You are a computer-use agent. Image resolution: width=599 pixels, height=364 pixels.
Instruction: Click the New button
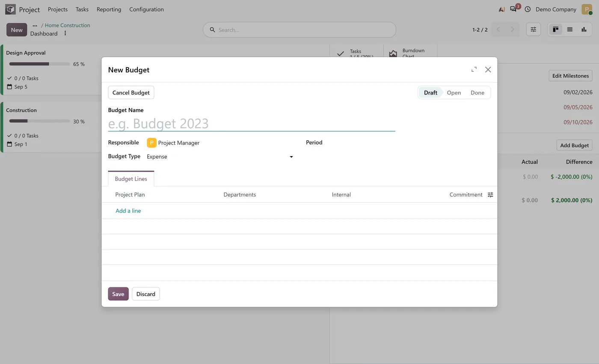pyautogui.click(x=17, y=30)
